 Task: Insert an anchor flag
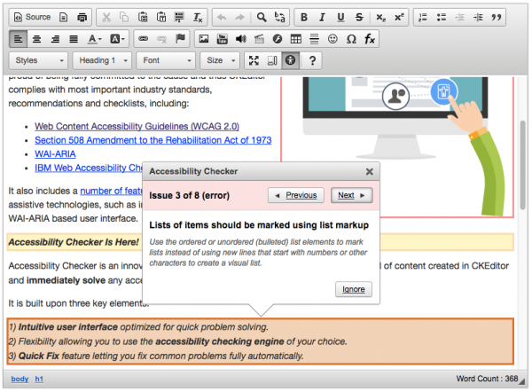tap(180, 39)
